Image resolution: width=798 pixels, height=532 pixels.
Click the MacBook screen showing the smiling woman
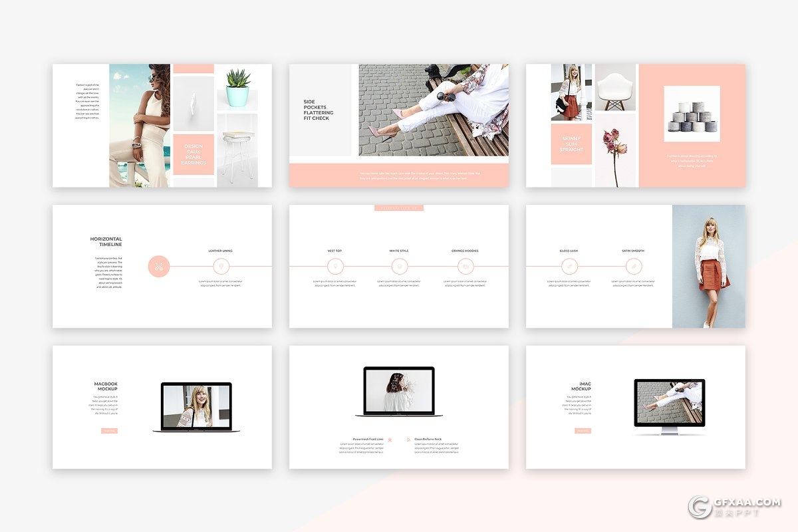click(196, 406)
